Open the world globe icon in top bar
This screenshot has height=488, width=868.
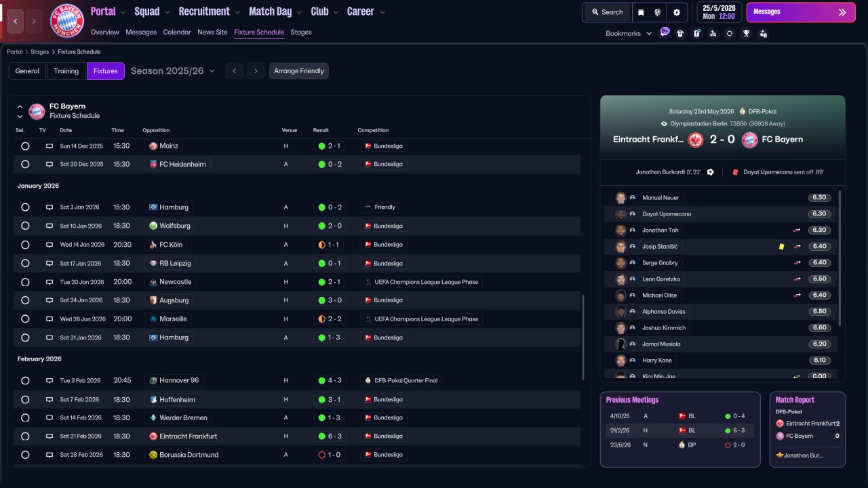click(x=658, y=12)
